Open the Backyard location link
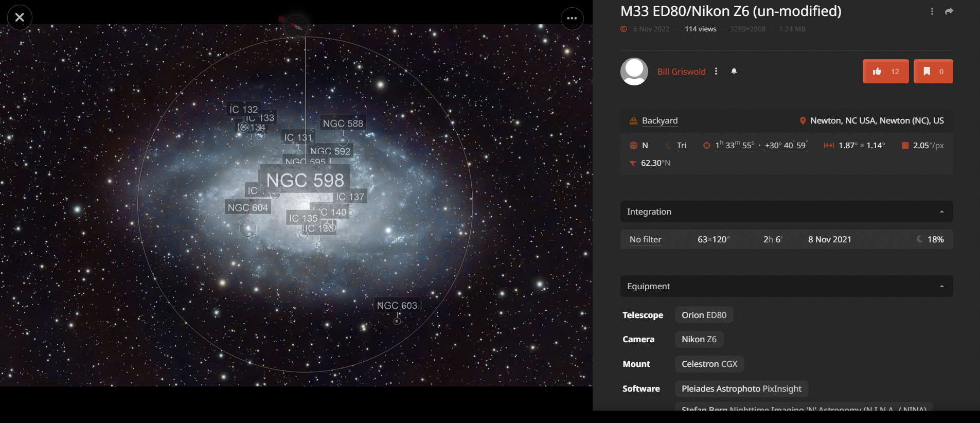The width and height of the screenshot is (980, 423). 660,120
